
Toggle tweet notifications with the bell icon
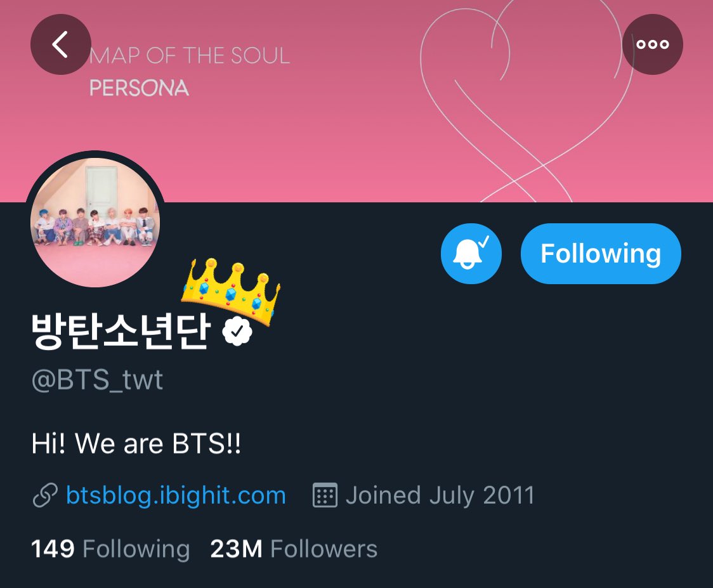click(x=471, y=254)
